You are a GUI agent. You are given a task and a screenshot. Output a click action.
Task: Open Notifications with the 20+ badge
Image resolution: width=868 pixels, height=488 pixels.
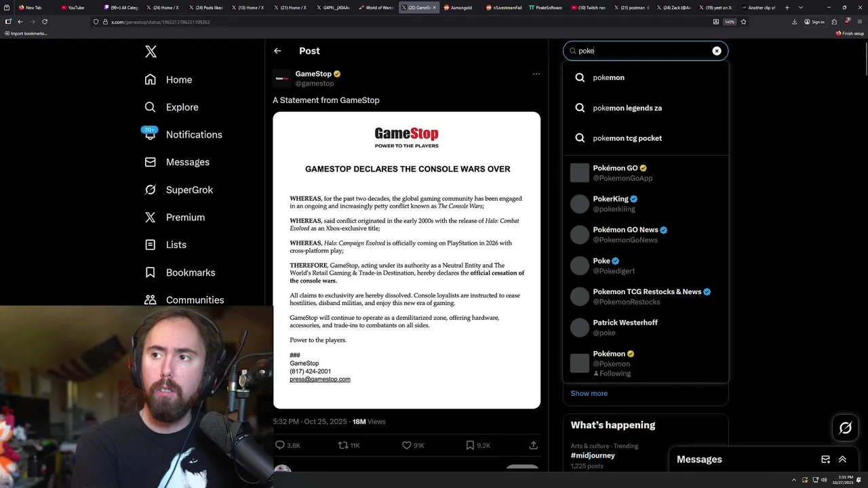click(x=183, y=134)
